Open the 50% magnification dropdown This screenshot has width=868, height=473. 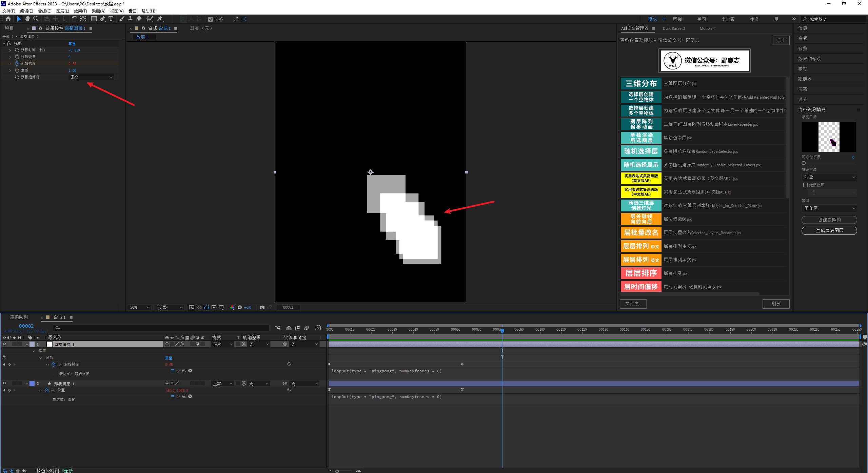[140, 307]
